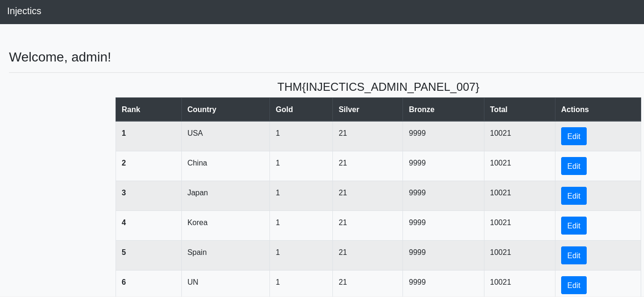Screen dimensions: 644x297
Task: Select the Silver column header
Action: [x=367, y=109]
